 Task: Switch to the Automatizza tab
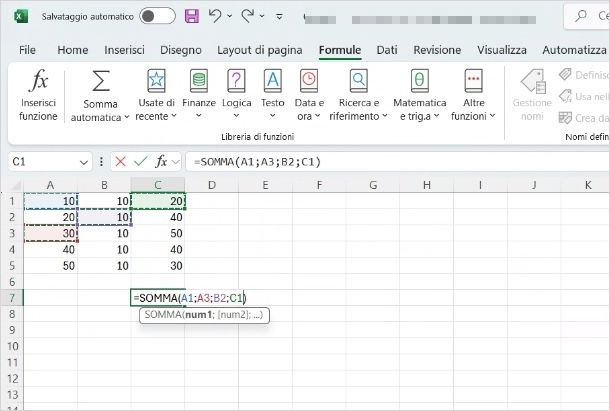(x=575, y=50)
